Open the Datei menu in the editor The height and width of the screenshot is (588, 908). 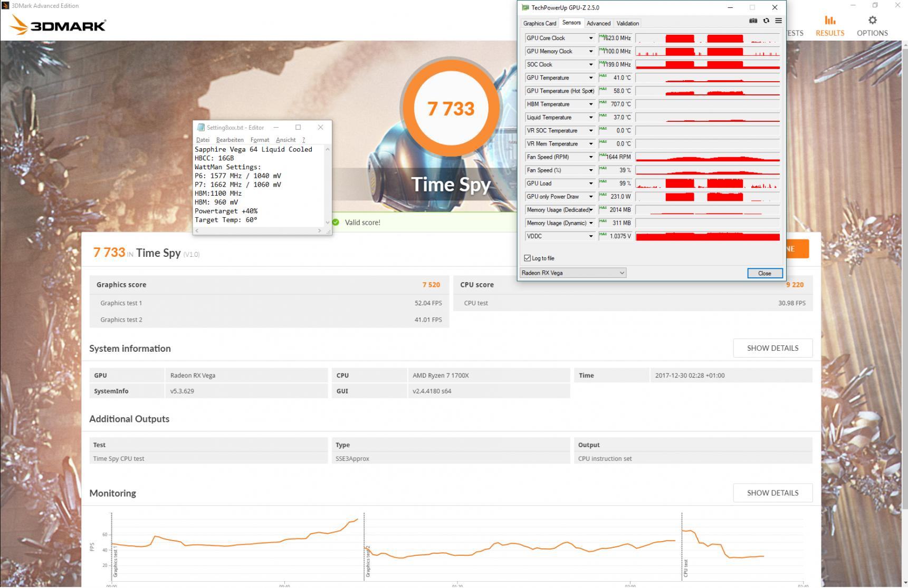click(203, 140)
